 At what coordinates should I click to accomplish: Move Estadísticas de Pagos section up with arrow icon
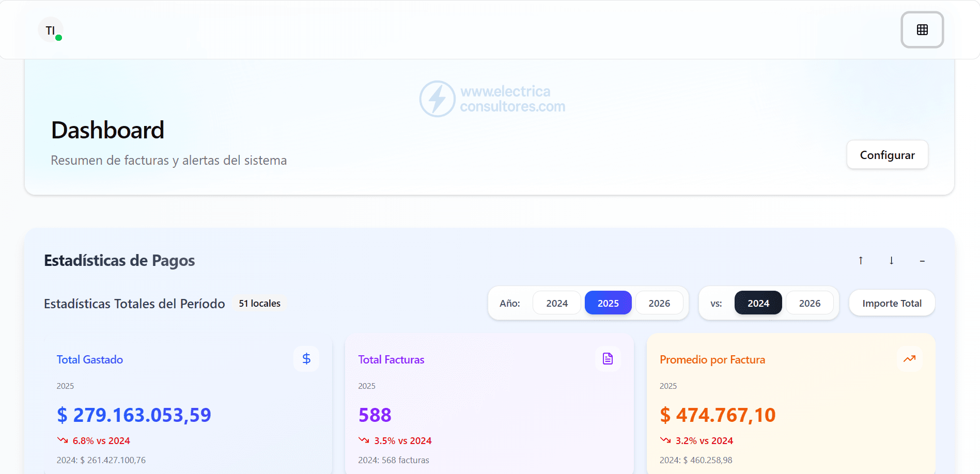pyautogui.click(x=860, y=261)
